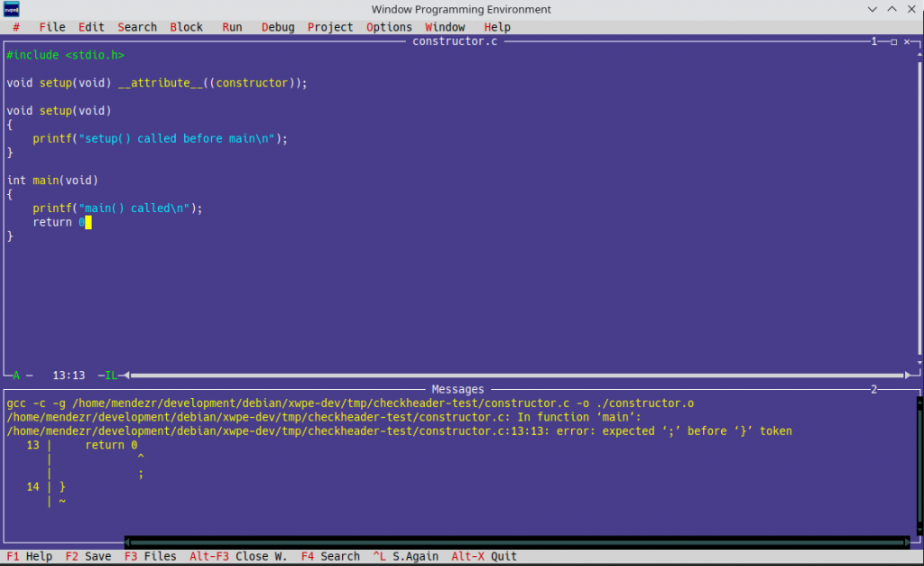Click the Messages window title

[x=457, y=389]
